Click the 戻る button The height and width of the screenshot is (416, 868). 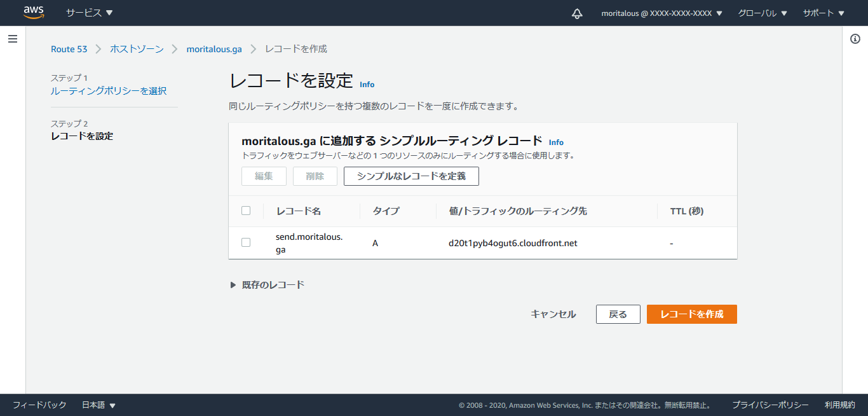click(618, 314)
